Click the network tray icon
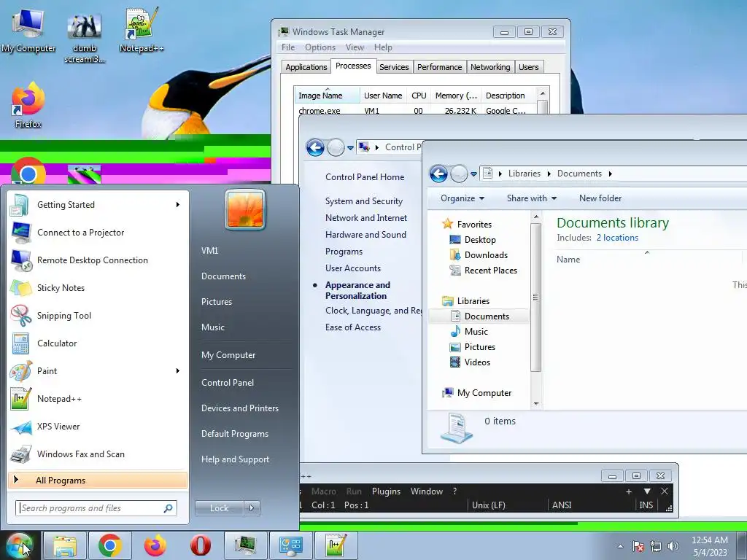This screenshot has height=560, width=747. [x=656, y=547]
